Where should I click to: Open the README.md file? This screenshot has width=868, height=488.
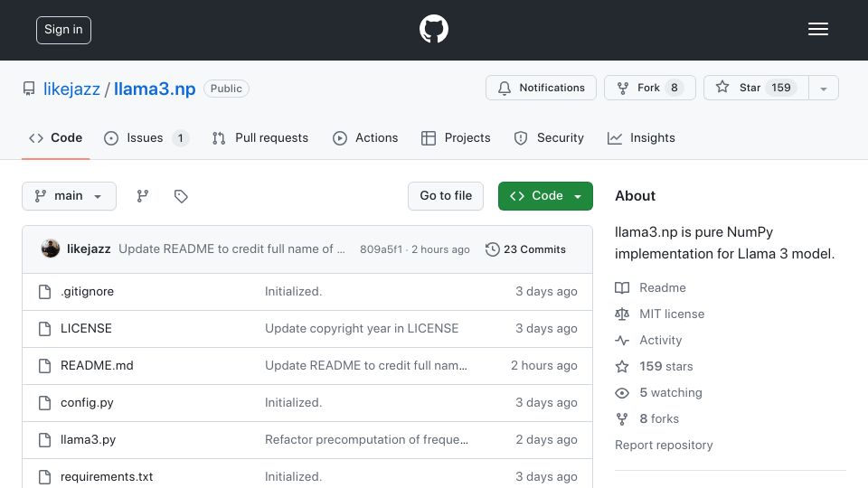coord(97,366)
